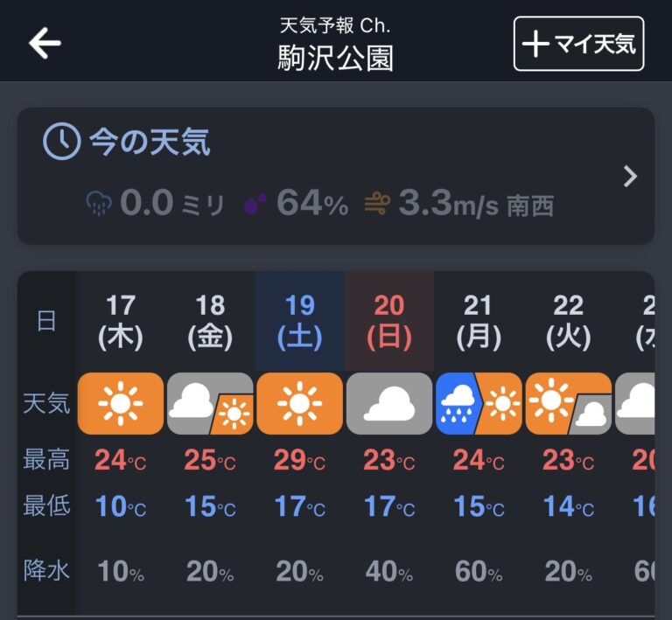The height and width of the screenshot is (620, 672).
Task: Select the sunny icon for the 19th
Action: [x=299, y=403]
